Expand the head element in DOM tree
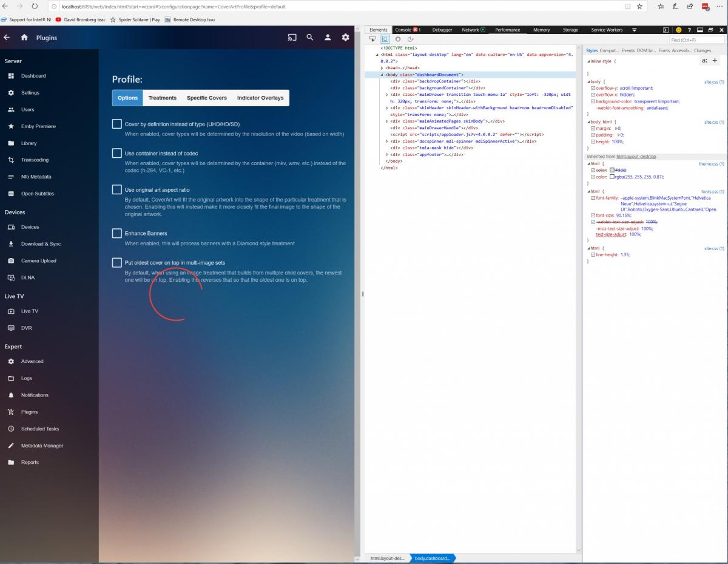Viewport: 728px width, 564px height. 382,68
